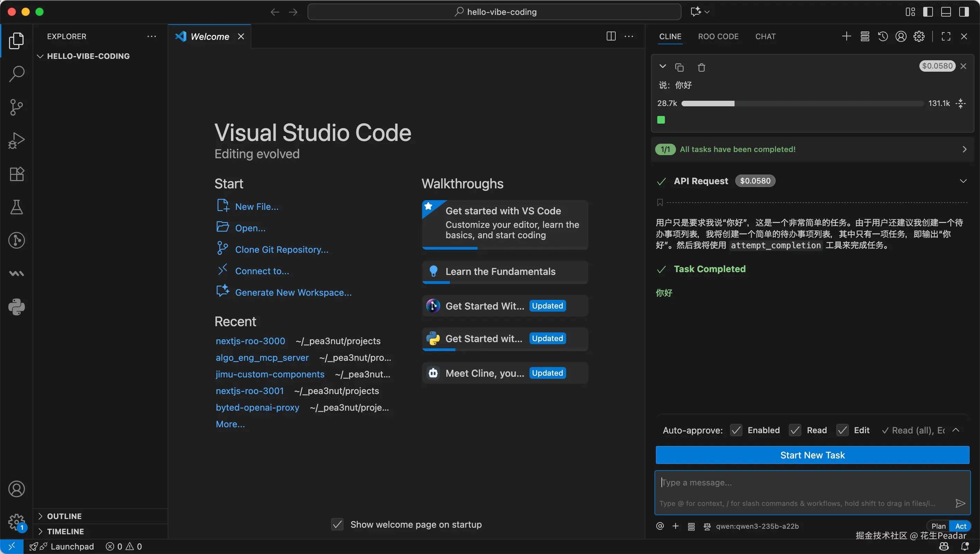Click the split editor right icon
The image size is (980, 554).
[611, 36]
